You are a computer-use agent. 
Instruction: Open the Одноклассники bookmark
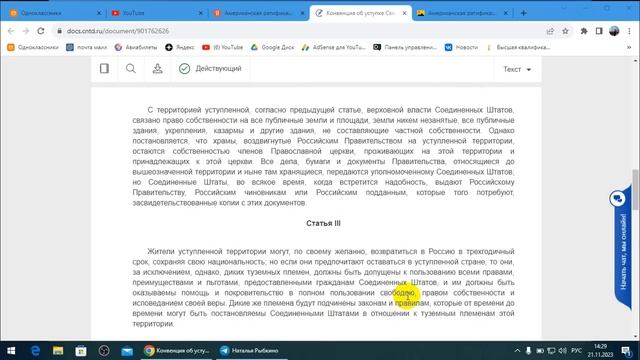(x=33, y=47)
